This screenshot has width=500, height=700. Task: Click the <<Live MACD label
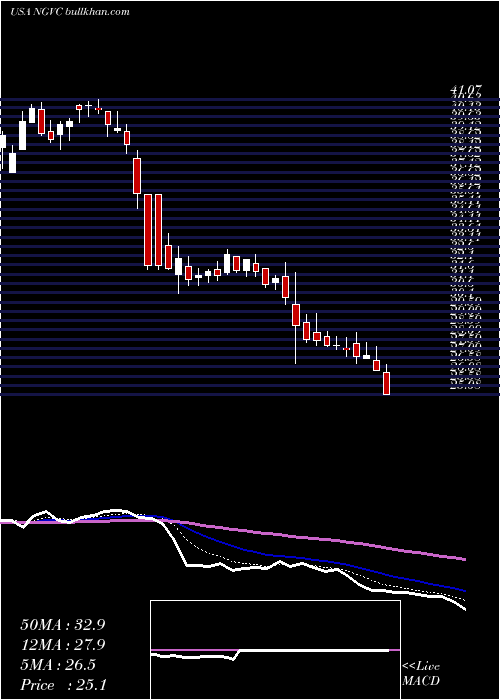[421, 674]
